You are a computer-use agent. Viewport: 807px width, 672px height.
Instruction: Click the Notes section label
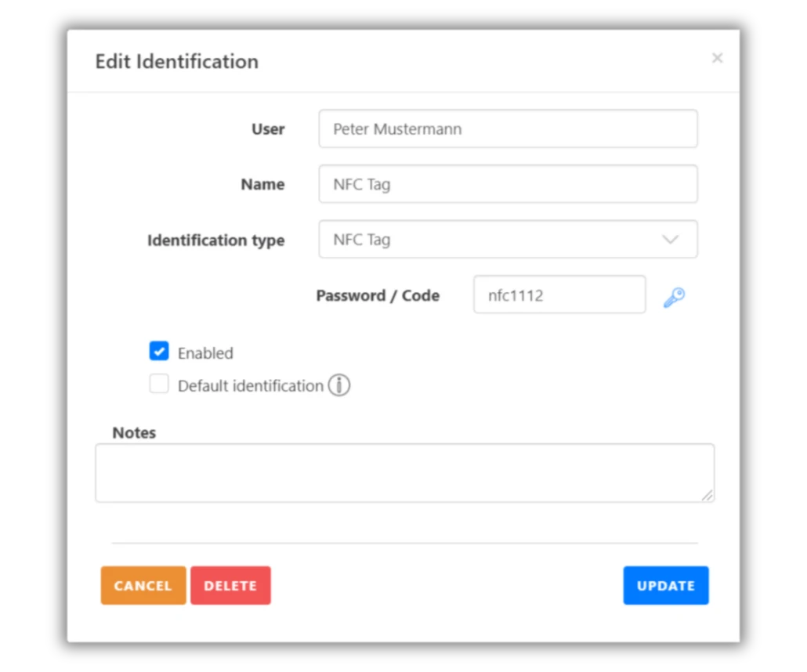click(134, 432)
